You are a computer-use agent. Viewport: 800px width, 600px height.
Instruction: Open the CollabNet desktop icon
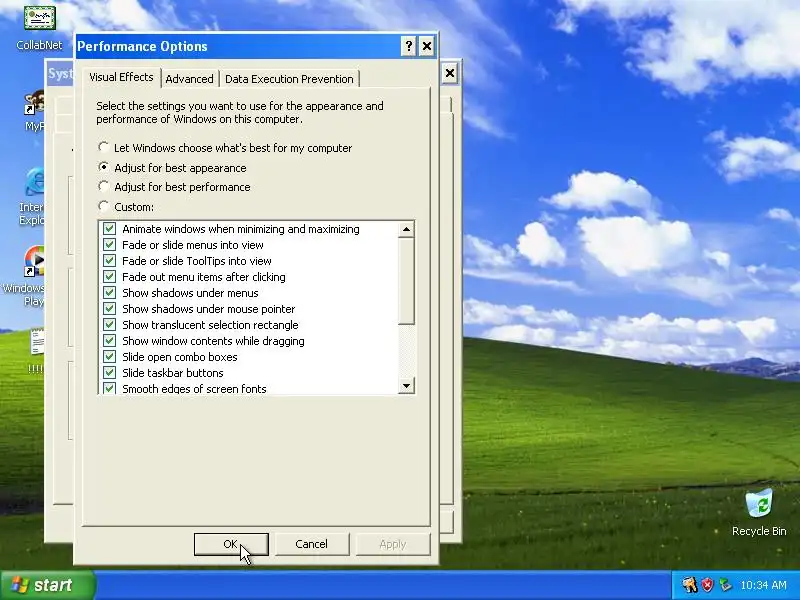[x=39, y=27]
